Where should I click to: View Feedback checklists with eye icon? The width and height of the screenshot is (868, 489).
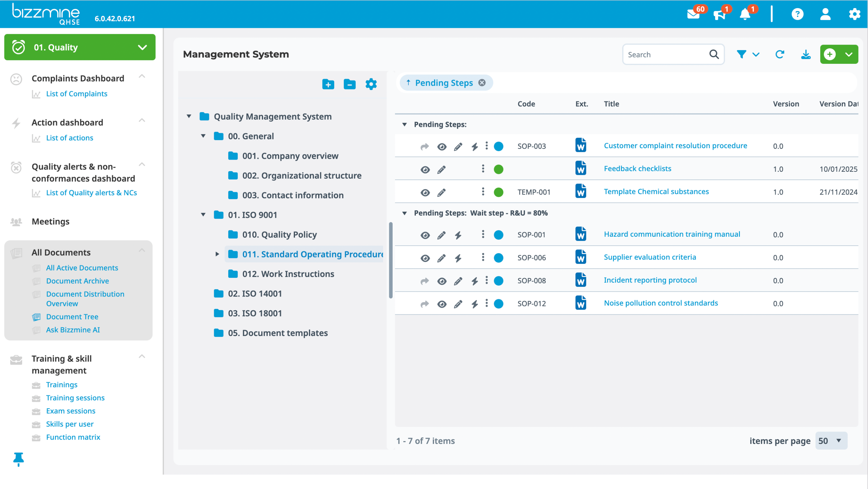(x=425, y=170)
